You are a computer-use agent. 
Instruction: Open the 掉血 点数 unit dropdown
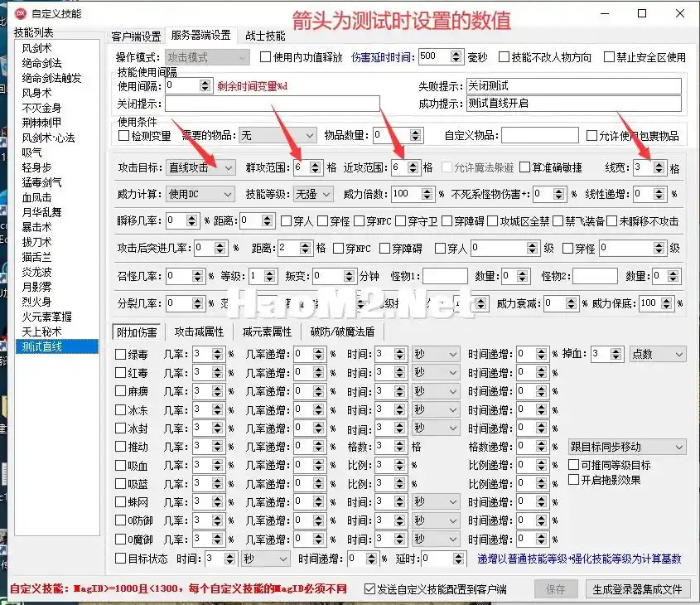pos(658,354)
